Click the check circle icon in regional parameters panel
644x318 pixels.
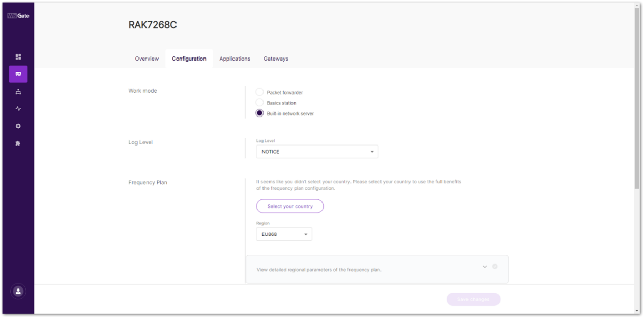(495, 266)
